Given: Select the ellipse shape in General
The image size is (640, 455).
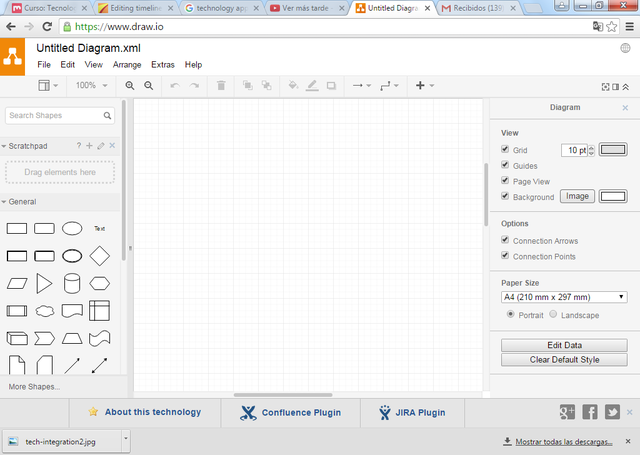Looking at the screenshot, I should [x=72, y=229].
